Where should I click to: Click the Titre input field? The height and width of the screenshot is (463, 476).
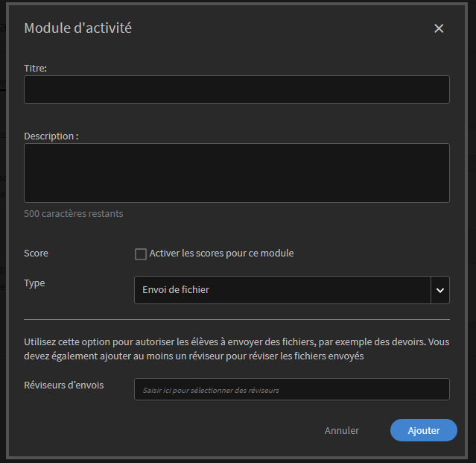236,89
